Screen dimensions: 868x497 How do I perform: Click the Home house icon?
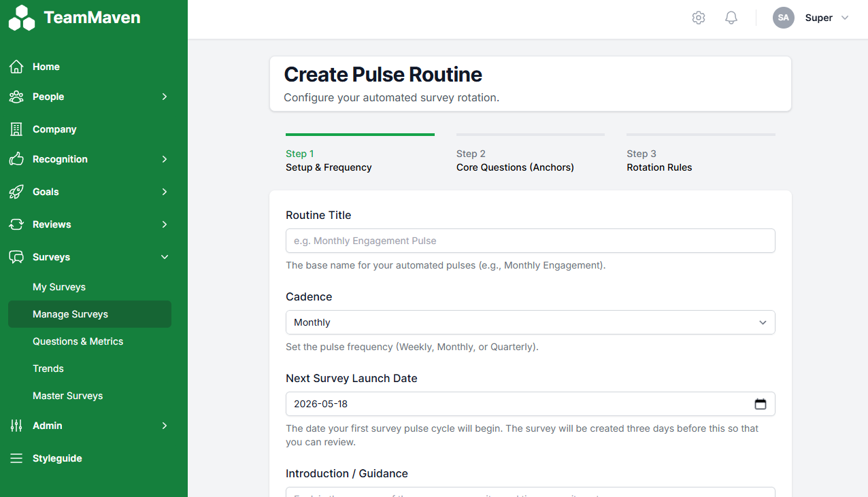[x=16, y=67]
